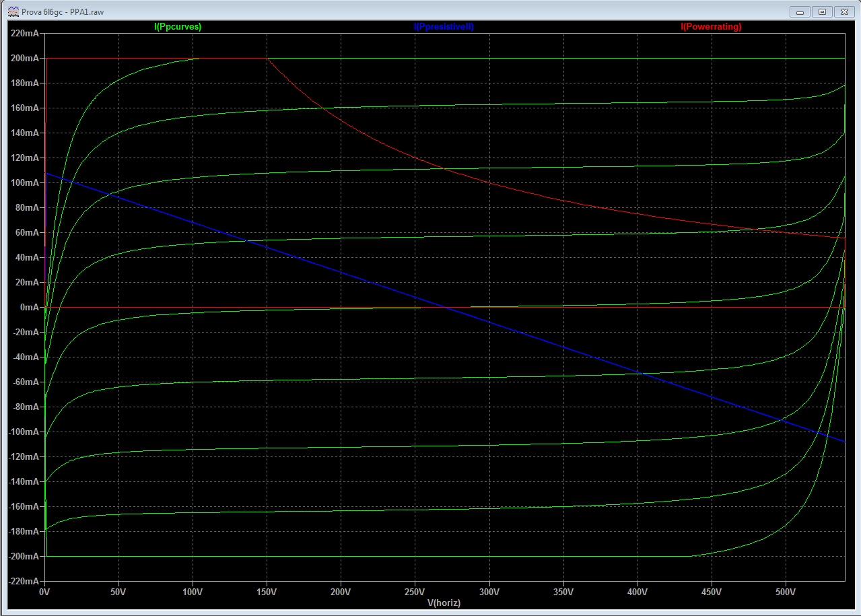Click the V(horiz) horizontal axis label
Viewport: 861px width, 616px height.
[x=444, y=603]
